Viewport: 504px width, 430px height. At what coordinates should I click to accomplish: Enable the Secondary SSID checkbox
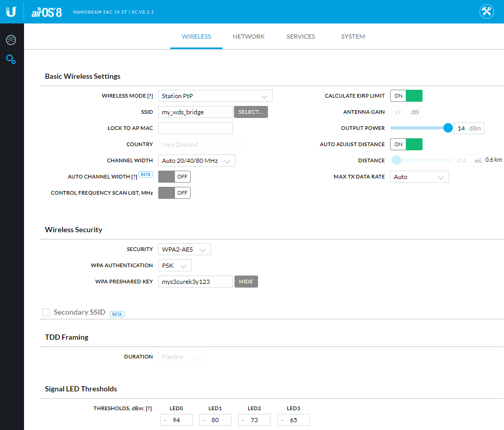pyautogui.click(x=46, y=312)
